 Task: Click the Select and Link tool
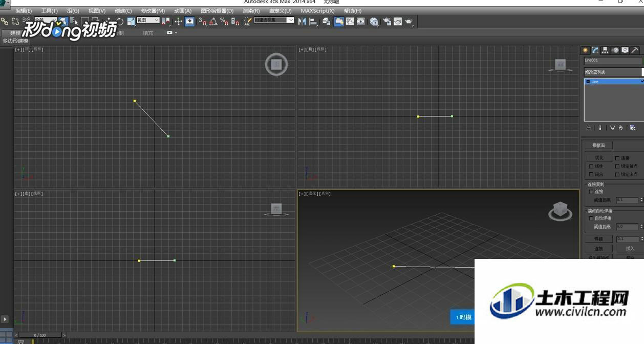(x=5, y=21)
